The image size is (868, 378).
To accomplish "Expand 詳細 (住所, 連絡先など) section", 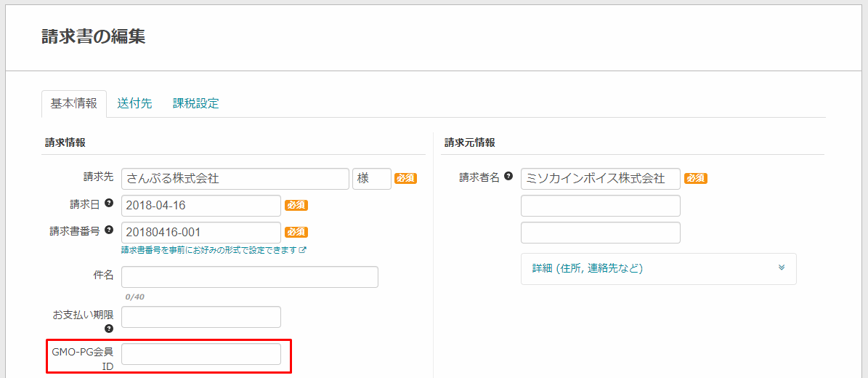I will pyautogui.click(x=659, y=269).
